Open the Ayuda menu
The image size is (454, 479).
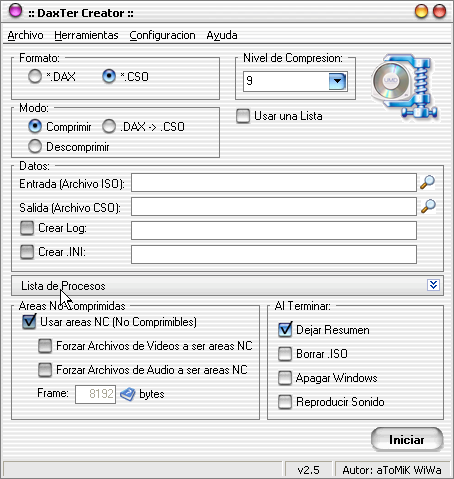click(222, 35)
